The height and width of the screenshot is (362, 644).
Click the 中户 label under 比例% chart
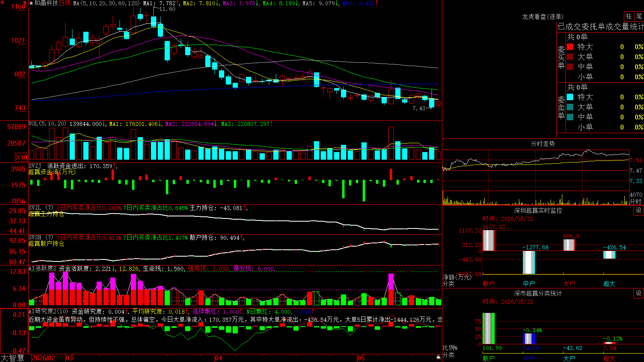click(529, 358)
